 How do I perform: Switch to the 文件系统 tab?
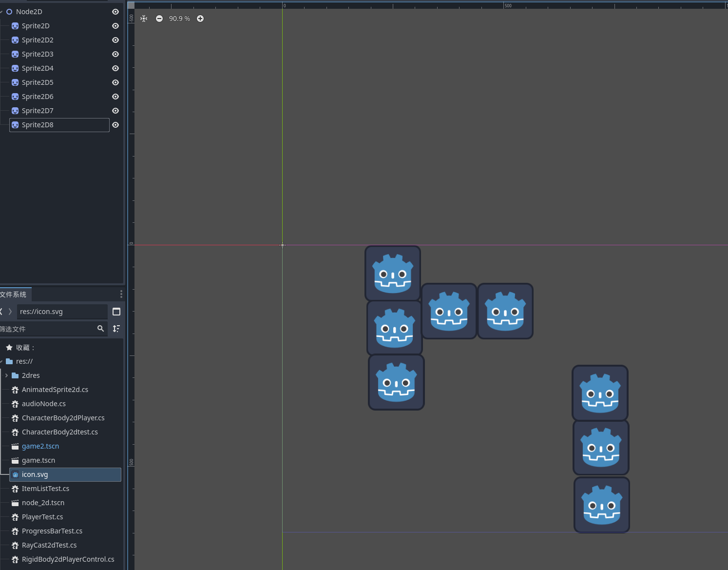[x=14, y=295]
